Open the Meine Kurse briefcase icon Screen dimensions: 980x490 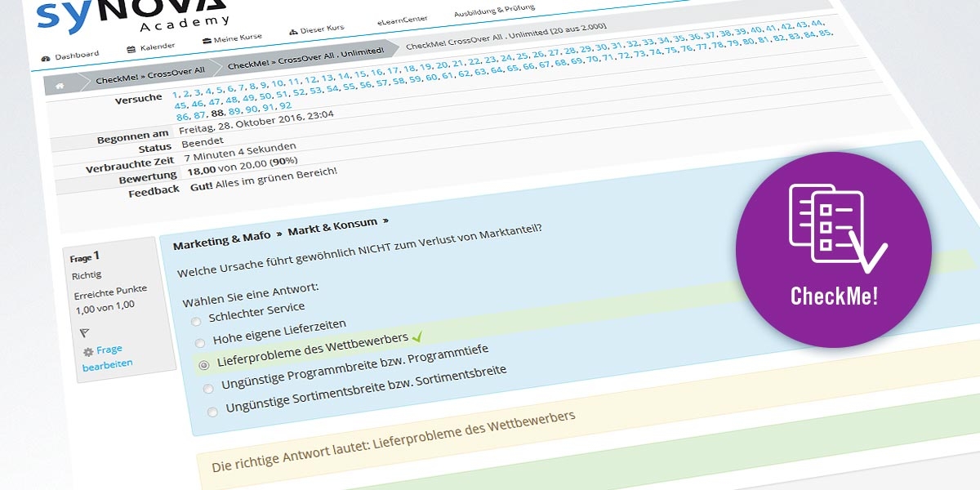click(x=207, y=41)
